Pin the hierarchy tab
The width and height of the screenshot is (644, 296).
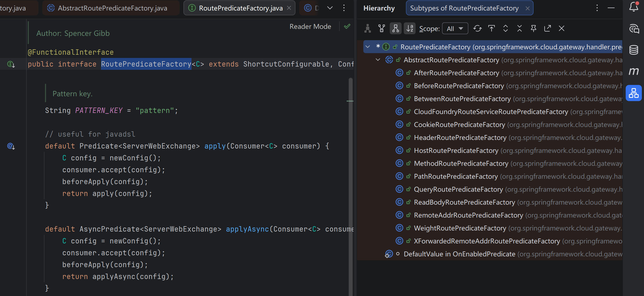pyautogui.click(x=533, y=28)
